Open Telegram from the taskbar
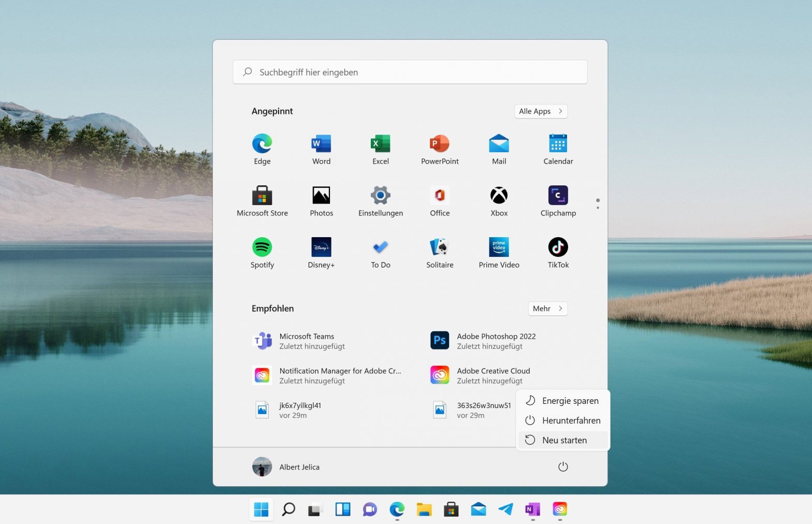The width and height of the screenshot is (812, 524). pos(505,510)
